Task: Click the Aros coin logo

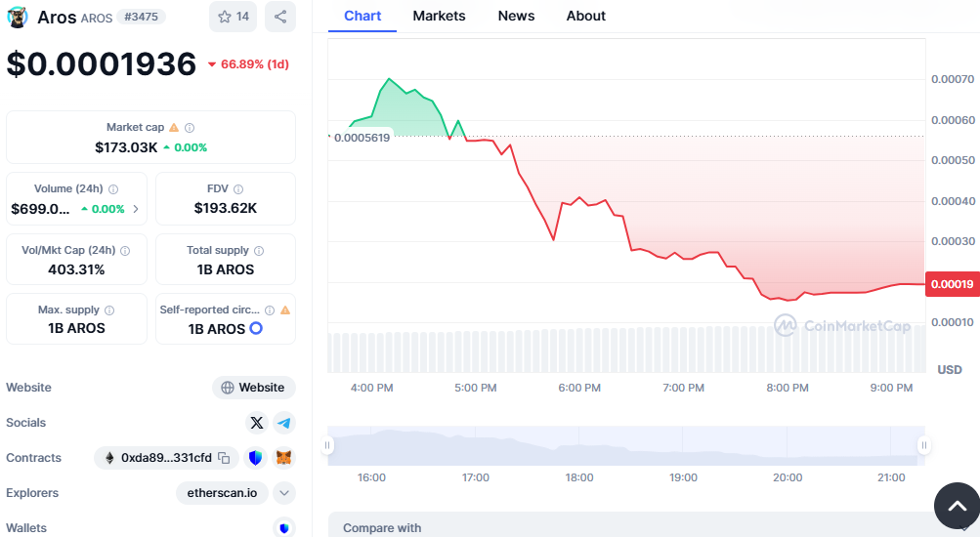Action: point(18,17)
